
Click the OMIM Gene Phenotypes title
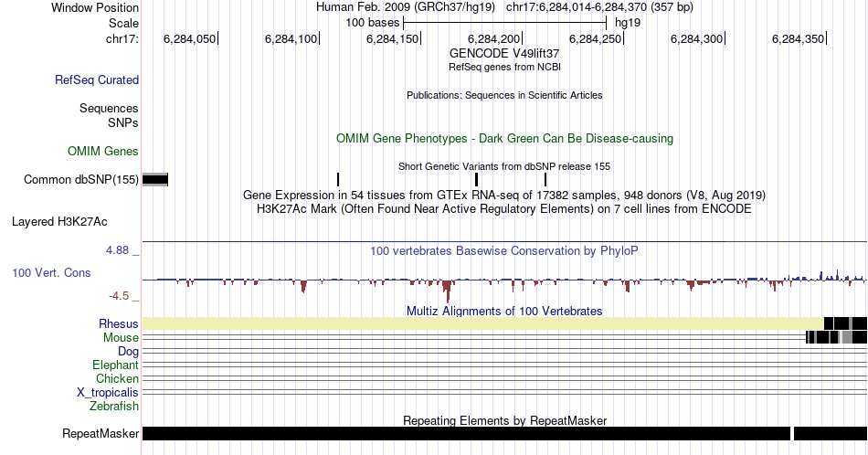pyautogui.click(x=504, y=138)
